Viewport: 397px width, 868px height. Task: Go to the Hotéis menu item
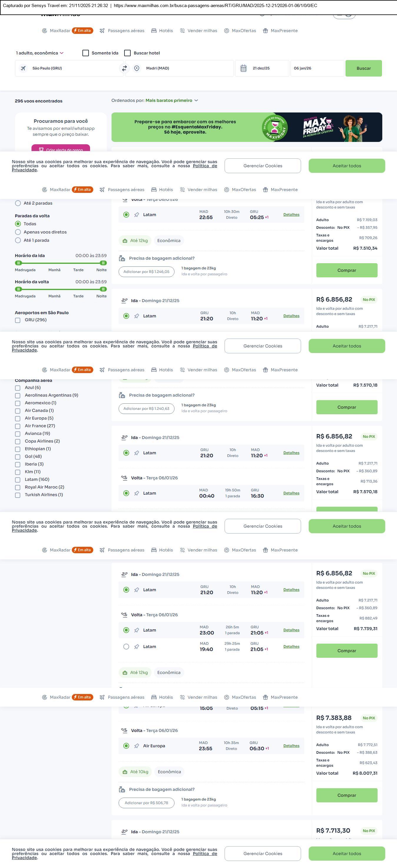[x=162, y=31]
